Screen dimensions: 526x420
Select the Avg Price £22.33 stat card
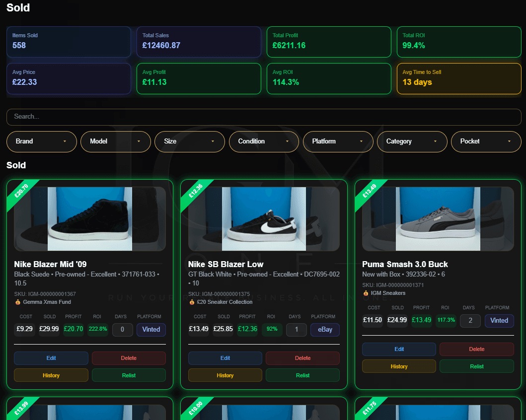coord(69,79)
